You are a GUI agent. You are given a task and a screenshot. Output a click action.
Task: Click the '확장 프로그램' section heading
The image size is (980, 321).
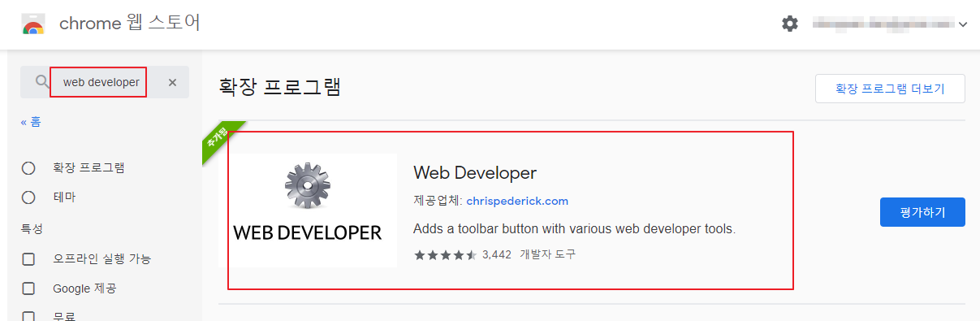[280, 86]
